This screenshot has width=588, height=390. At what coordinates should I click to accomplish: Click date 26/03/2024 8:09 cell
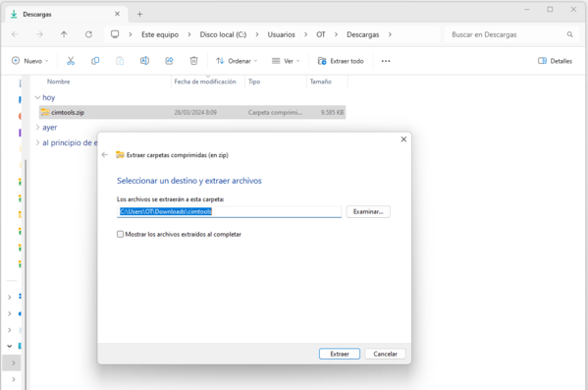pyautogui.click(x=195, y=112)
